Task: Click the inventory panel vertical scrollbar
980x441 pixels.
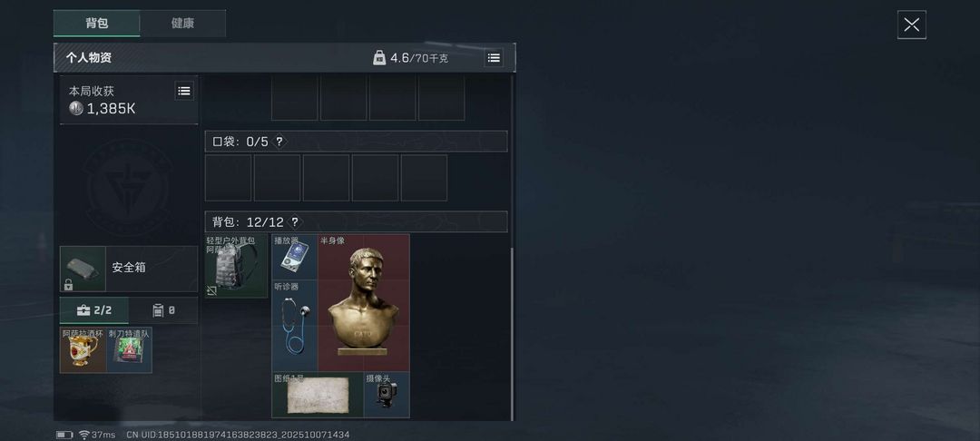Action: (513, 334)
